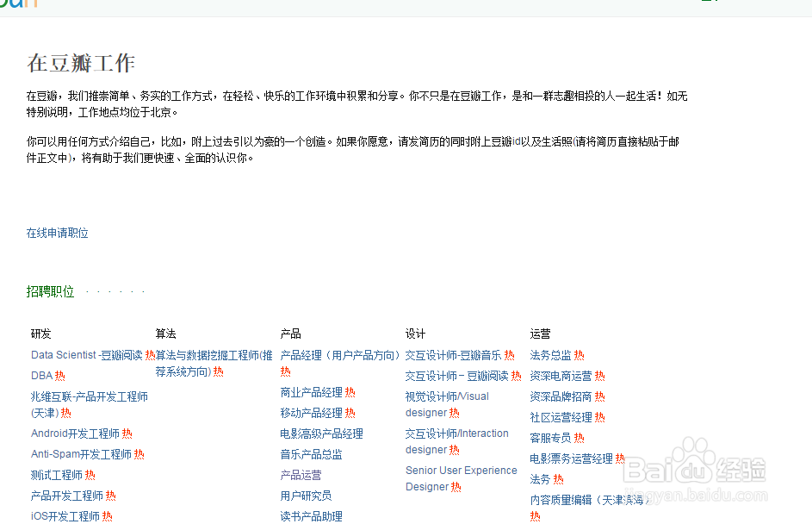The height and width of the screenshot is (524, 812).
Task: Open 用户研究员 job listing
Action: [306, 496]
